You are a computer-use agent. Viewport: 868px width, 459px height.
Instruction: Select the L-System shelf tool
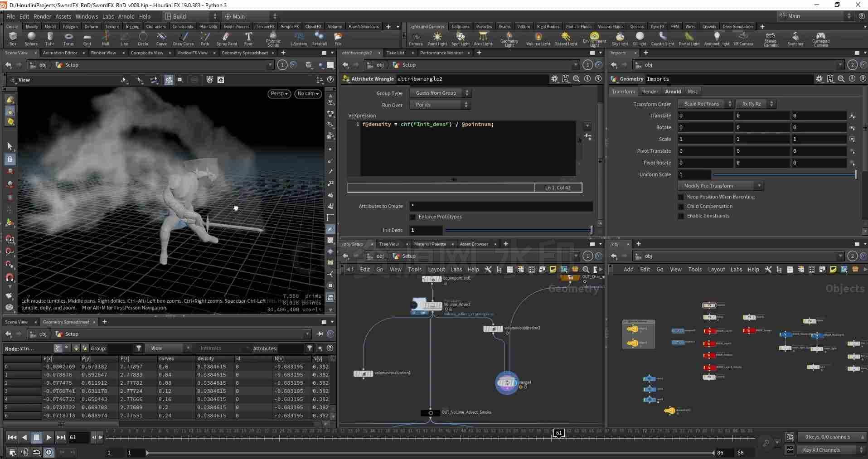click(x=298, y=39)
